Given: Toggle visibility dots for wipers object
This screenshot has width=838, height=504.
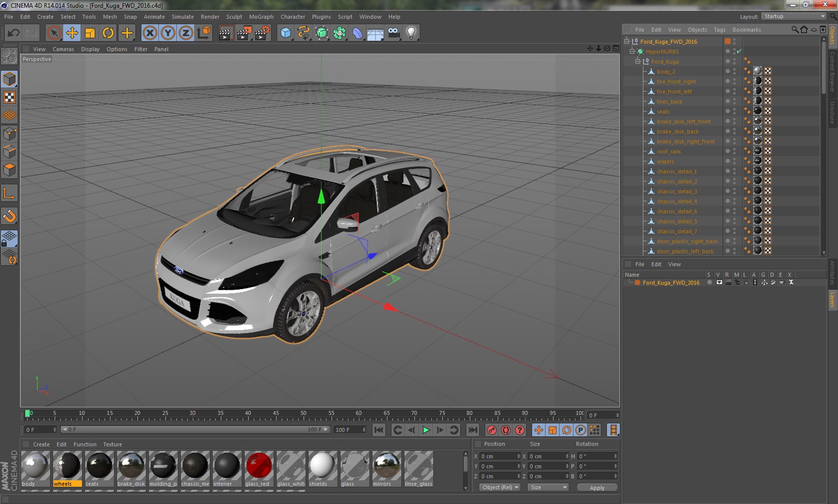Looking at the screenshot, I should pos(734,161).
